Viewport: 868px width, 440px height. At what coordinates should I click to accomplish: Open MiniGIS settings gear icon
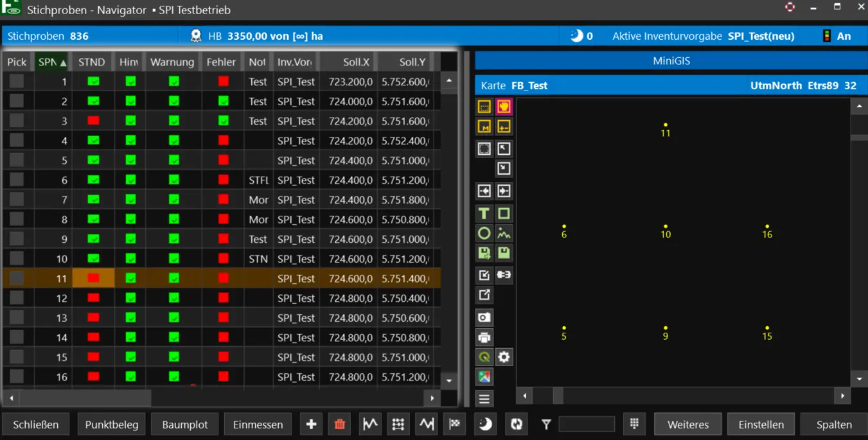[504, 357]
